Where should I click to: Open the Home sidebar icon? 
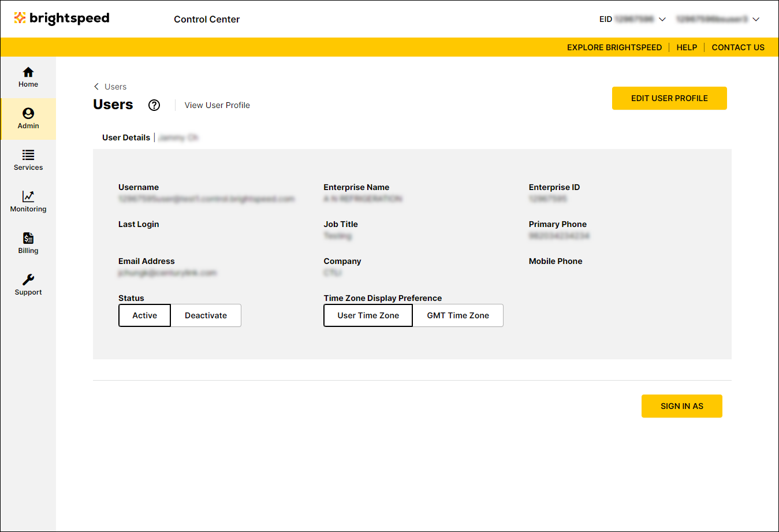28,77
